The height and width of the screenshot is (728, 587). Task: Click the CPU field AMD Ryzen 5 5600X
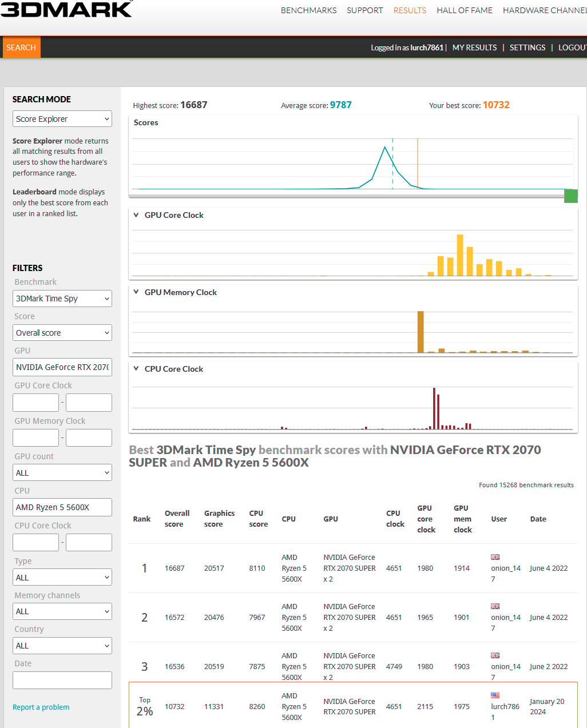tap(62, 507)
